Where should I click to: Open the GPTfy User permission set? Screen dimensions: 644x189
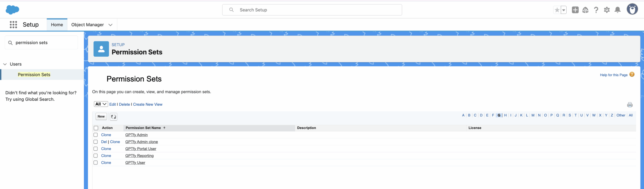(x=135, y=163)
